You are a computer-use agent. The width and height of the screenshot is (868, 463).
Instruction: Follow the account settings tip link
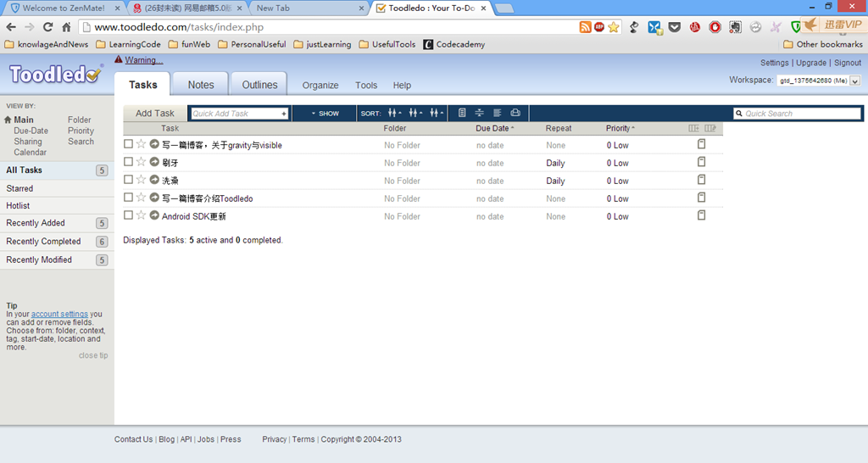pos(59,314)
